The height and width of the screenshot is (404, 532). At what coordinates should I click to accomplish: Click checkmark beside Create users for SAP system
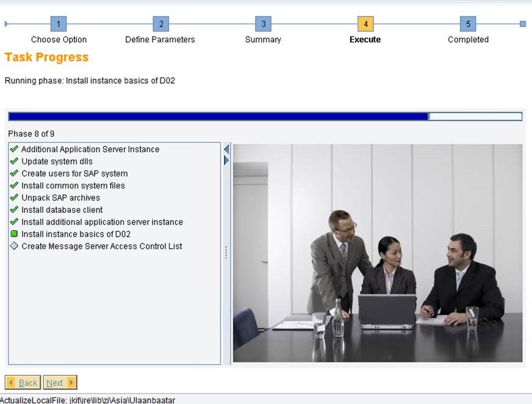[14, 173]
